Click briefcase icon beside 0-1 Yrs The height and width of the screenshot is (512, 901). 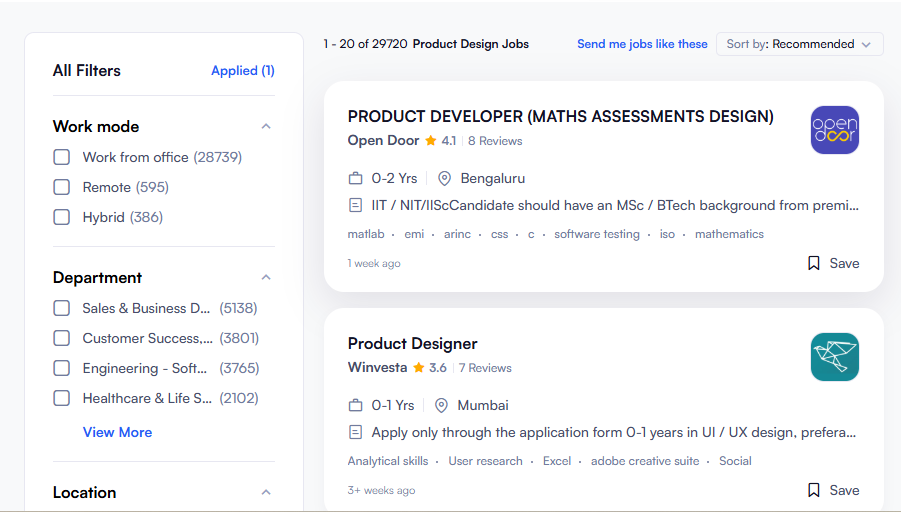click(356, 406)
